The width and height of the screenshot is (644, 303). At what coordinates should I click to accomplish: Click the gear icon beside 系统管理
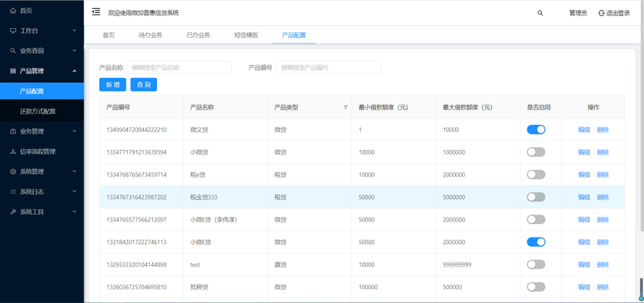[x=13, y=172]
